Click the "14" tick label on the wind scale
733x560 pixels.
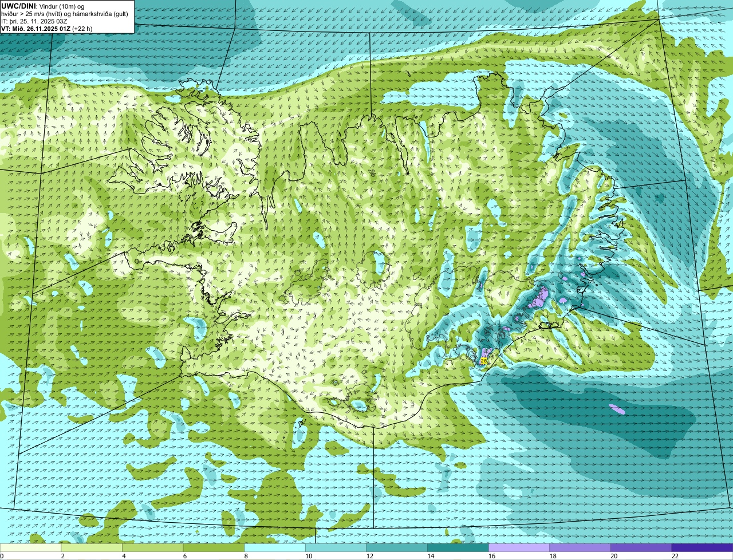point(431,556)
